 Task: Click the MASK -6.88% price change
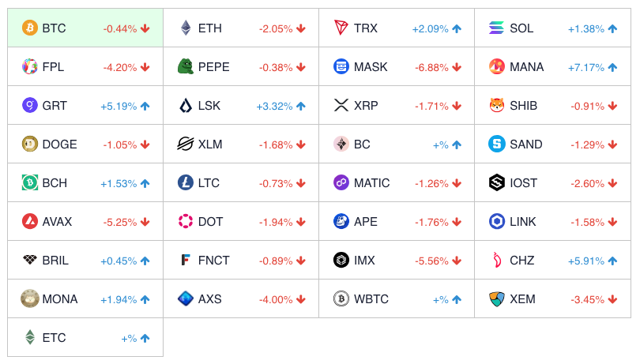(x=431, y=67)
